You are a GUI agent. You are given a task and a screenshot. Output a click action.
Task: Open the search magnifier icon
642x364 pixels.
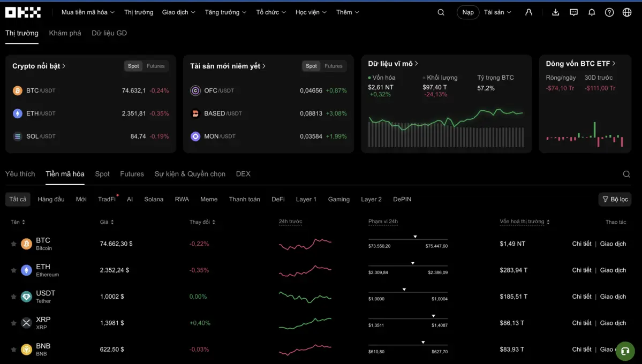pyautogui.click(x=440, y=12)
